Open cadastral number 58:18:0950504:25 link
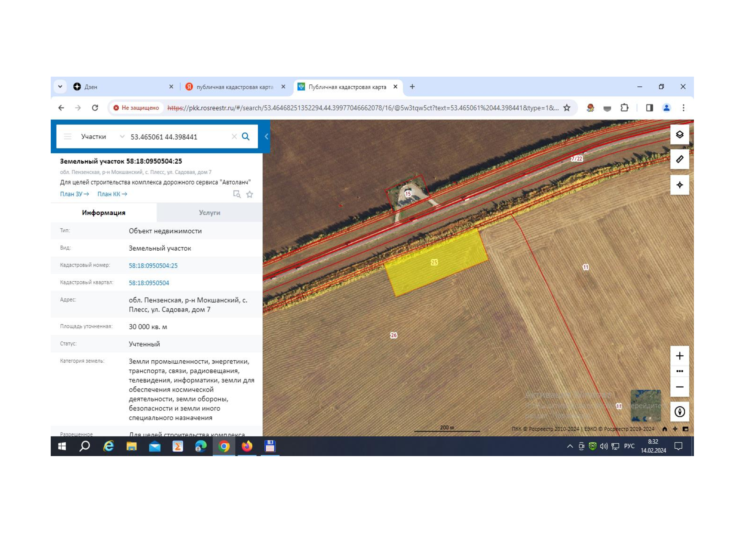The image size is (756, 535). pyautogui.click(x=153, y=266)
